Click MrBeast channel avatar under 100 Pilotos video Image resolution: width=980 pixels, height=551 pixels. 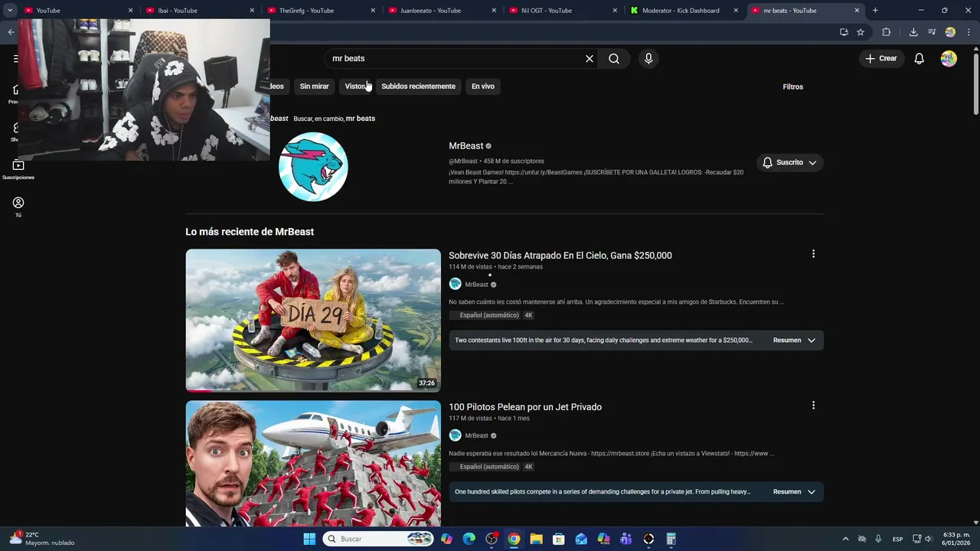455,435
